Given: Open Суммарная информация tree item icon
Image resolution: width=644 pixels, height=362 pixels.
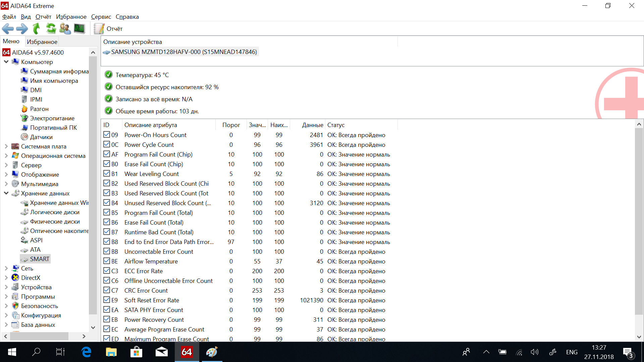Looking at the screenshot, I should tap(24, 71).
